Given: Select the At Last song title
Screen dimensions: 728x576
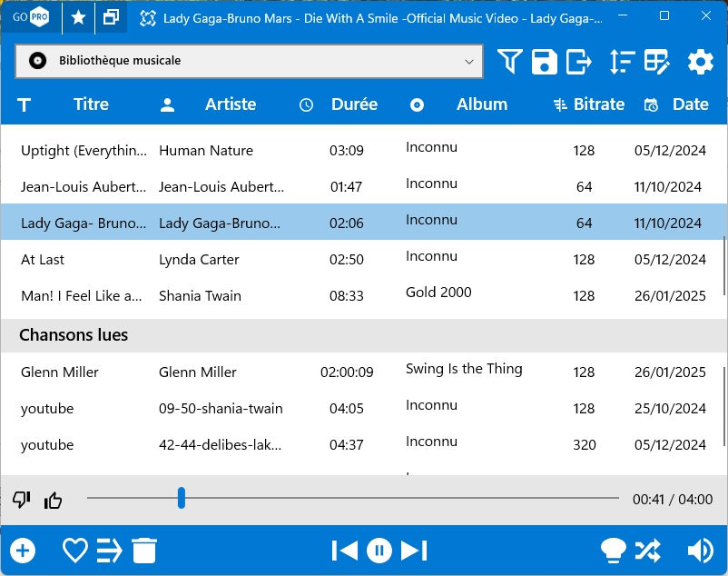Looking at the screenshot, I should click(x=43, y=260).
